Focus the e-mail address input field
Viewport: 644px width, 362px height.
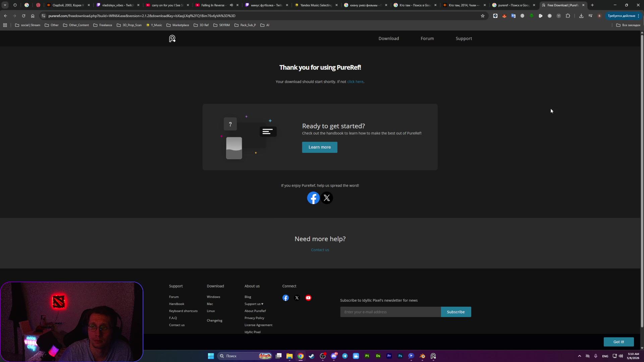[390, 312]
